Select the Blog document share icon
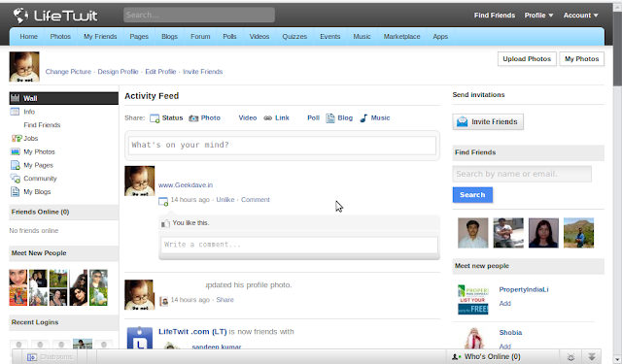Screen dimensions: 622x364 click(330, 118)
